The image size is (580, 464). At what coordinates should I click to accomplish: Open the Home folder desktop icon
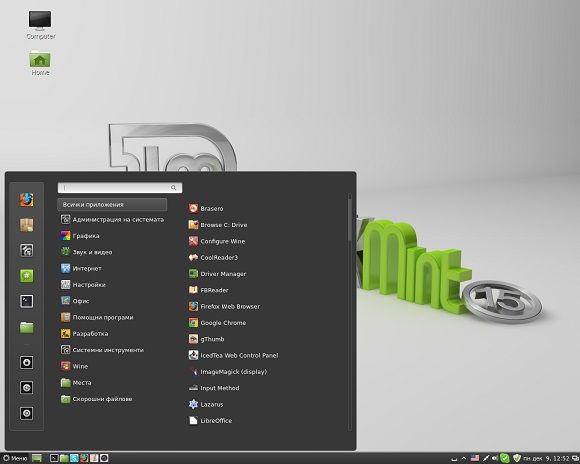pos(40,63)
